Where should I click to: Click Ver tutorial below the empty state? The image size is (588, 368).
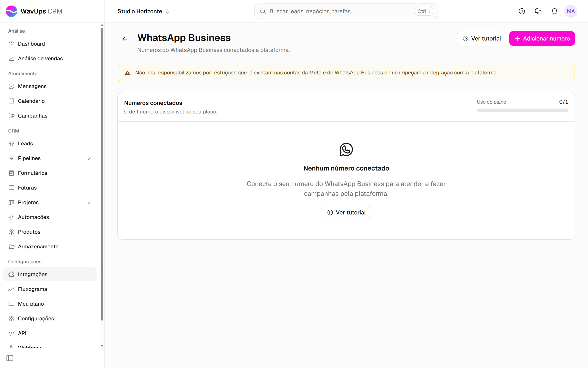pos(346,212)
